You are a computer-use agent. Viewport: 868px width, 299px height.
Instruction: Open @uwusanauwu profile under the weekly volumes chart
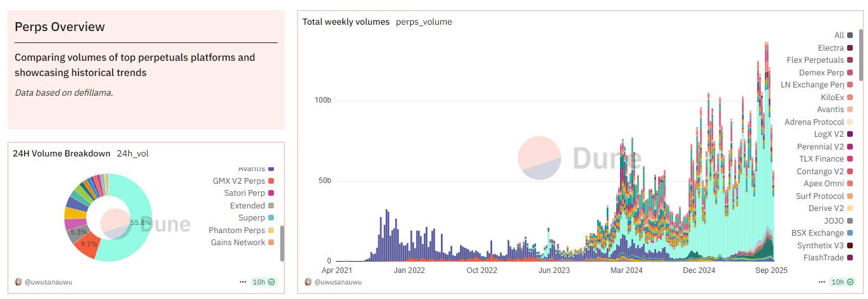(x=337, y=282)
